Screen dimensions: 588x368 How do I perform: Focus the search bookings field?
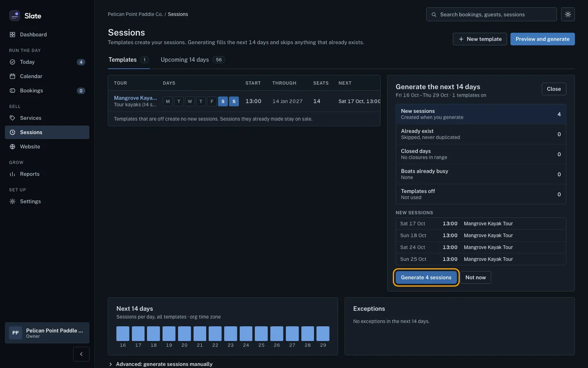[x=491, y=14]
